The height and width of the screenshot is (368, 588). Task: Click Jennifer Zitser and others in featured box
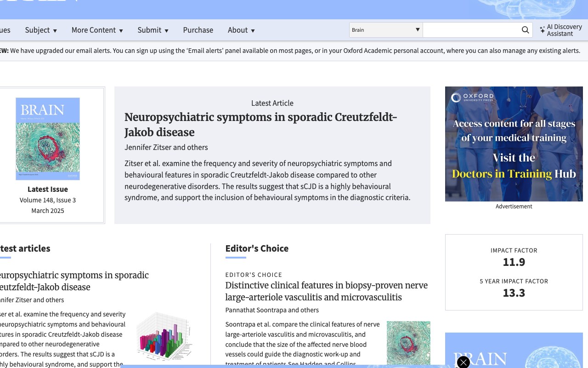(166, 147)
